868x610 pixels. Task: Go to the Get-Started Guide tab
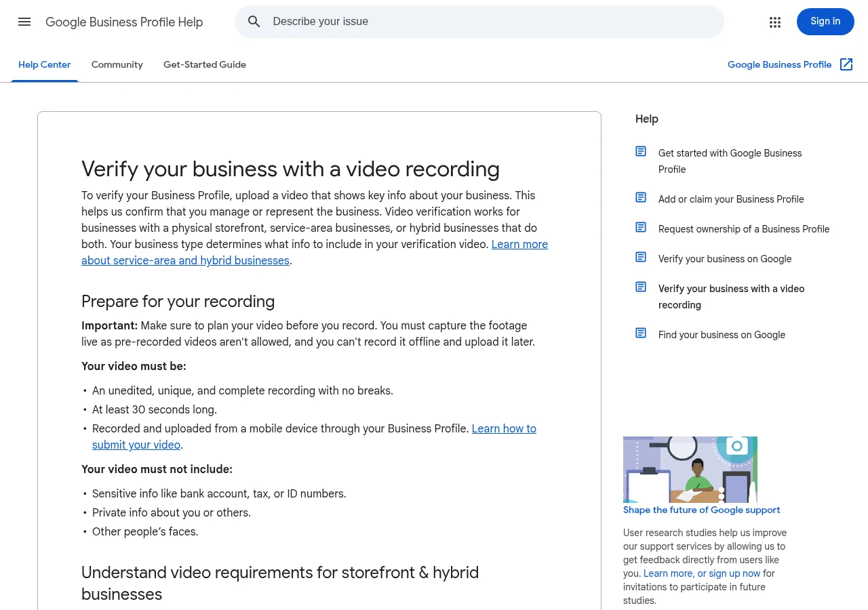[205, 64]
